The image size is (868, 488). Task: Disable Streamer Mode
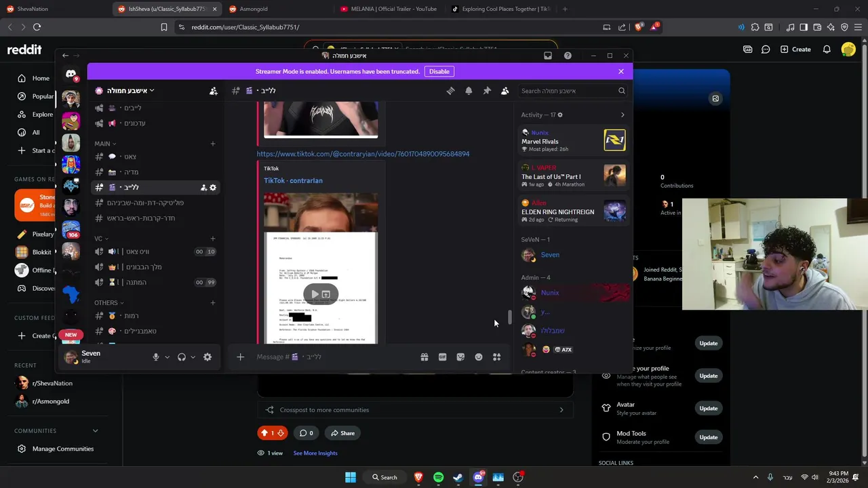[x=439, y=71]
